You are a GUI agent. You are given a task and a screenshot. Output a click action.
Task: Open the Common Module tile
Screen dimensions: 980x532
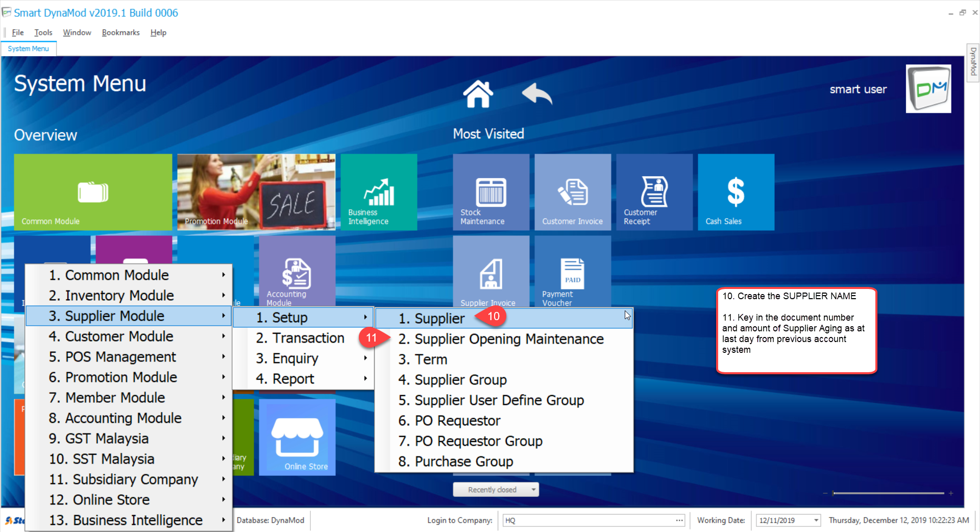(x=93, y=192)
